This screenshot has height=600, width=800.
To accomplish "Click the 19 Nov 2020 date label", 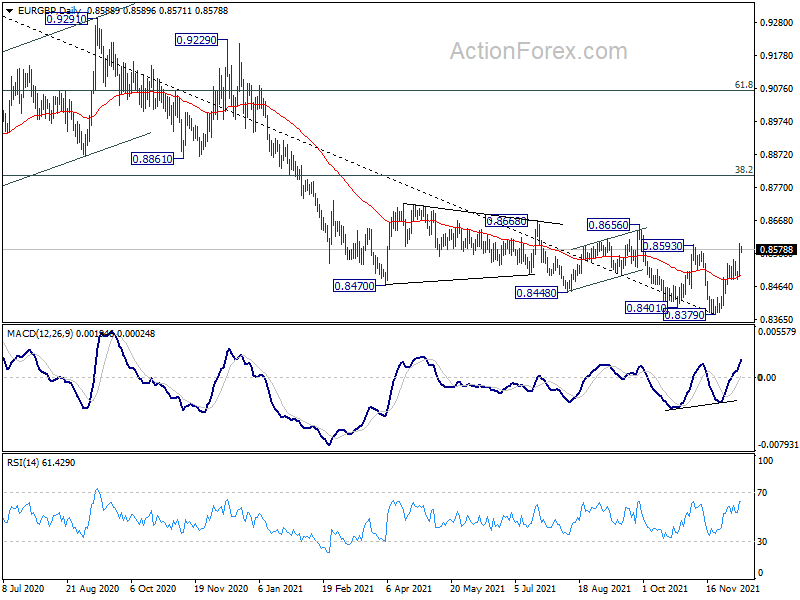I will click(x=220, y=588).
